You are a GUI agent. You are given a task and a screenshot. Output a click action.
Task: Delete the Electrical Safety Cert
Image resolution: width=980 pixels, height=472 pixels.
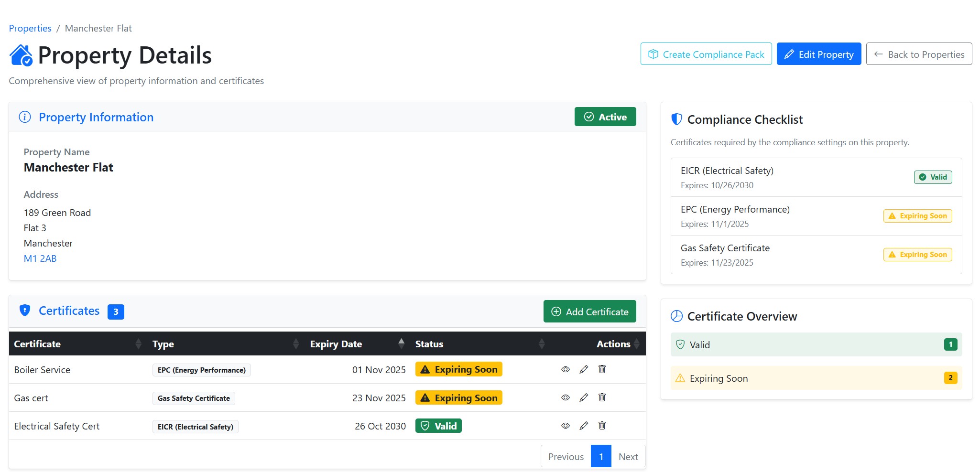coord(602,426)
